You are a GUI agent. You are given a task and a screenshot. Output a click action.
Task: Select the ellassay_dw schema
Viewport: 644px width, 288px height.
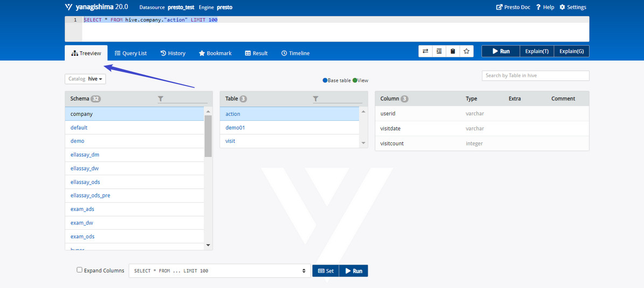[x=134, y=168]
